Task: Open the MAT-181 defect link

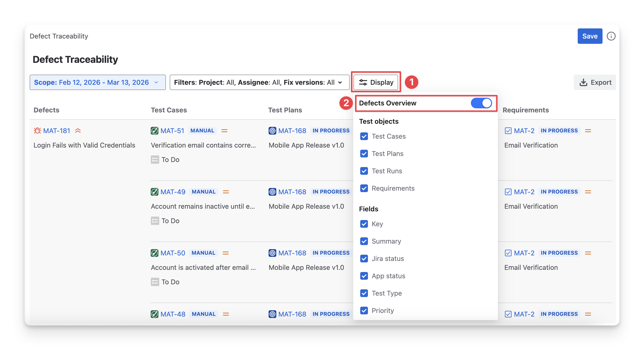Action: coord(56,130)
